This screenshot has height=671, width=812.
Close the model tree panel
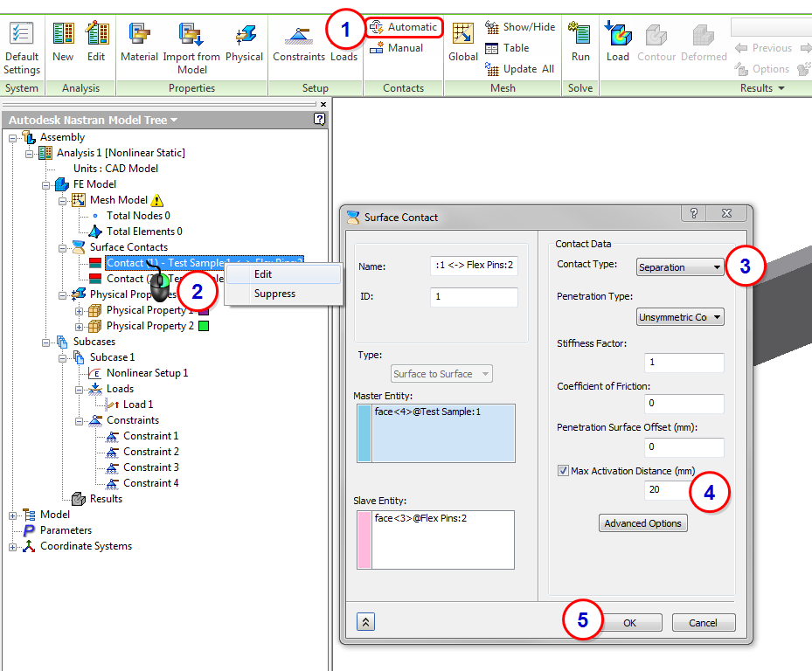[323, 104]
